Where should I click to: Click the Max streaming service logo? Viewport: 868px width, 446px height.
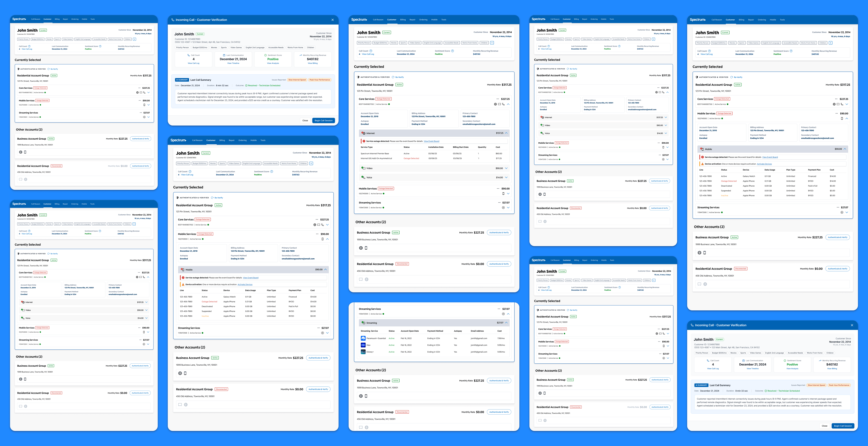[x=363, y=345]
